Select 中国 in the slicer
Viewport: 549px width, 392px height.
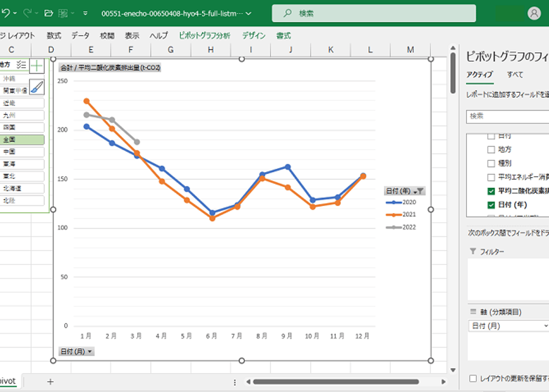[22, 151]
